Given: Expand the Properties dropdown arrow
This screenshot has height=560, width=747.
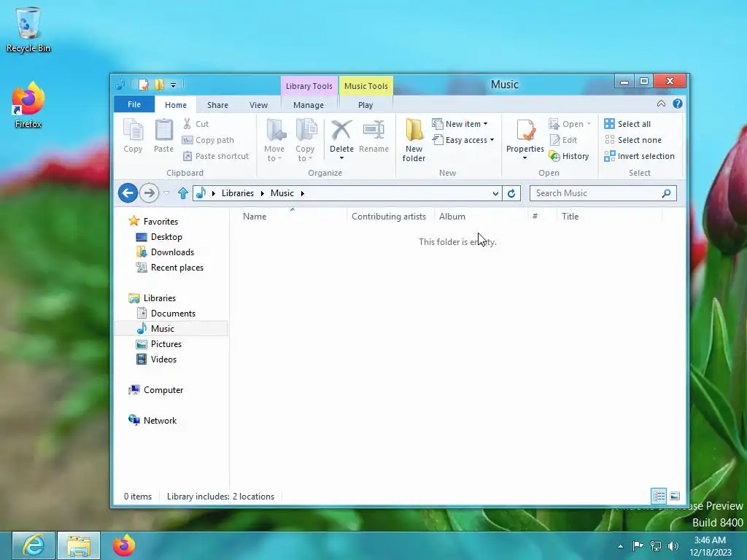Looking at the screenshot, I should click(525, 158).
